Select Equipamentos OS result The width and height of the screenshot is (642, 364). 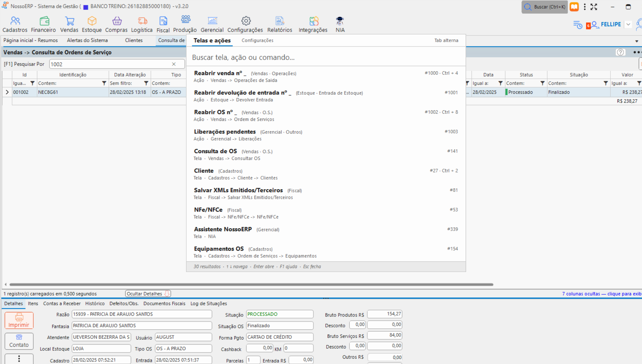(326, 252)
